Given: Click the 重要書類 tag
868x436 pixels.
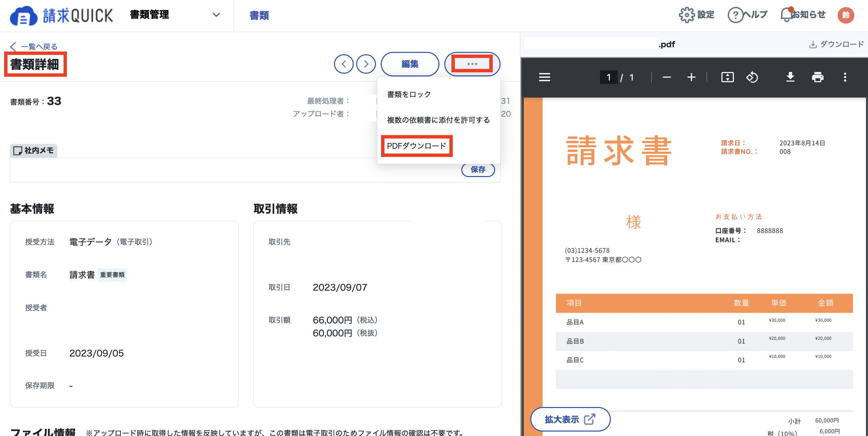Looking at the screenshot, I should click(112, 275).
